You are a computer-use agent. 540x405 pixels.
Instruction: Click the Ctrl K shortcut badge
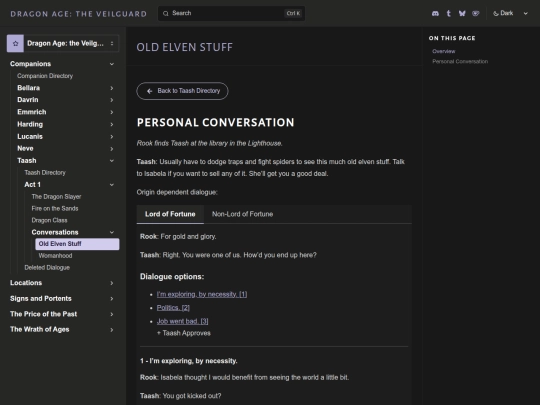293,13
